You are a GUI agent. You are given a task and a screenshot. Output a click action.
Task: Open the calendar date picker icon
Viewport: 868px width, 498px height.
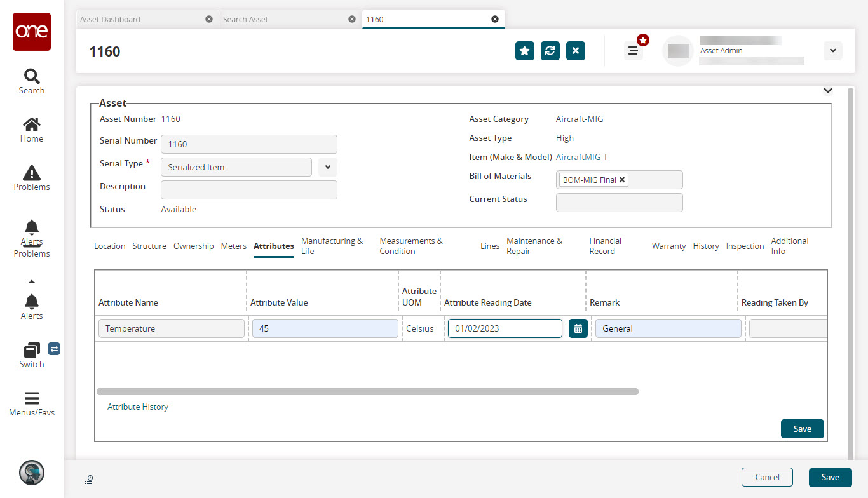(x=578, y=328)
